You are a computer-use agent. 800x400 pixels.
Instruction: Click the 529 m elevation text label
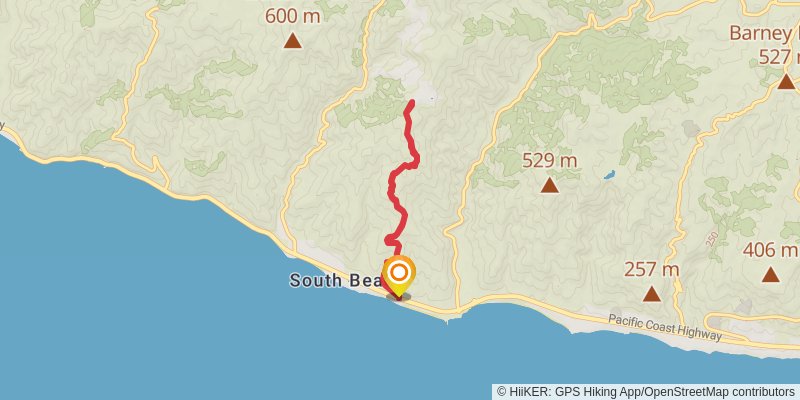click(x=549, y=161)
